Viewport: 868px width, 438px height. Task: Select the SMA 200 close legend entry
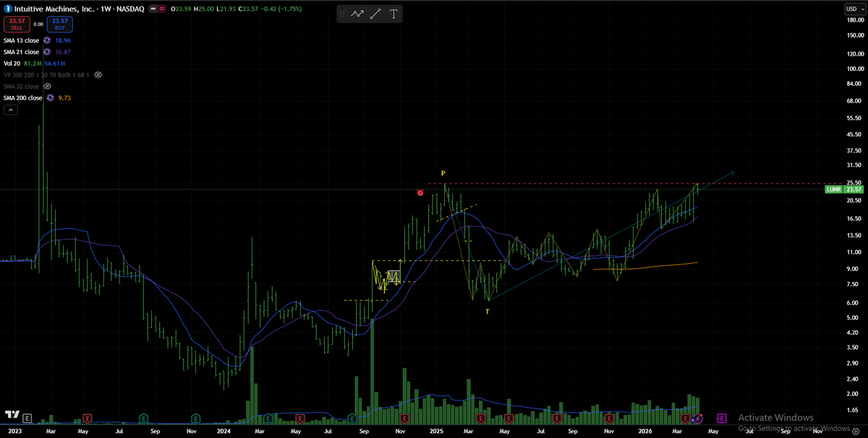tap(23, 98)
